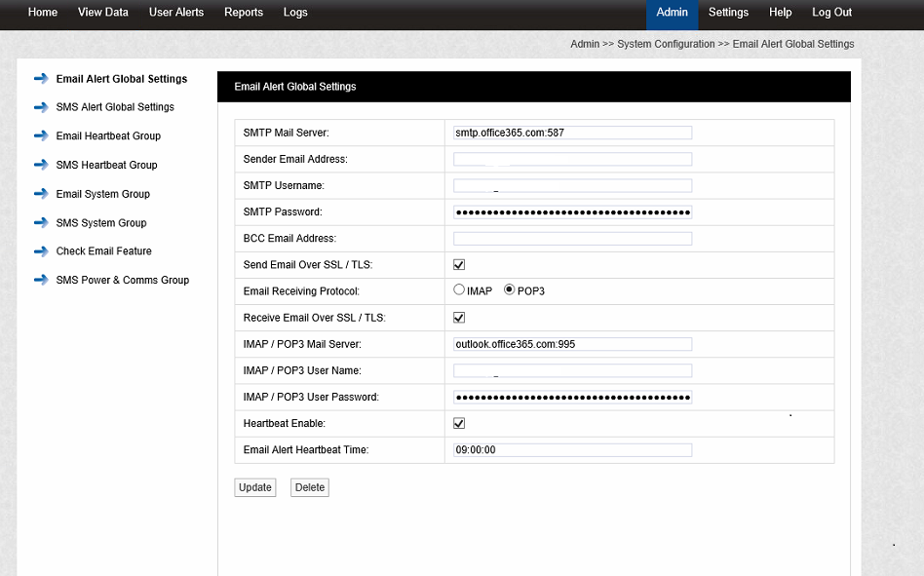924x576 pixels.
Task: Toggle Receive Email Over SSL / TLS checkbox
Action: click(459, 318)
